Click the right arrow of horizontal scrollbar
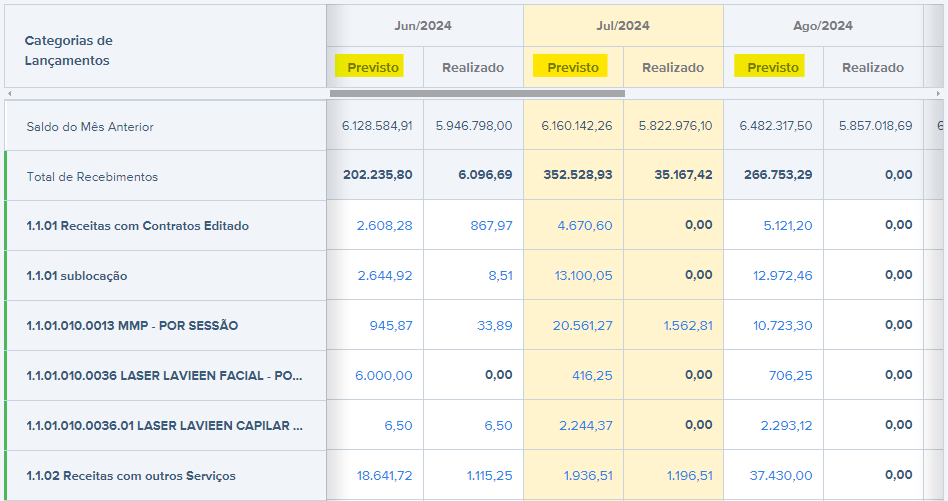Viewport: 948px width, 501px height. click(x=938, y=93)
